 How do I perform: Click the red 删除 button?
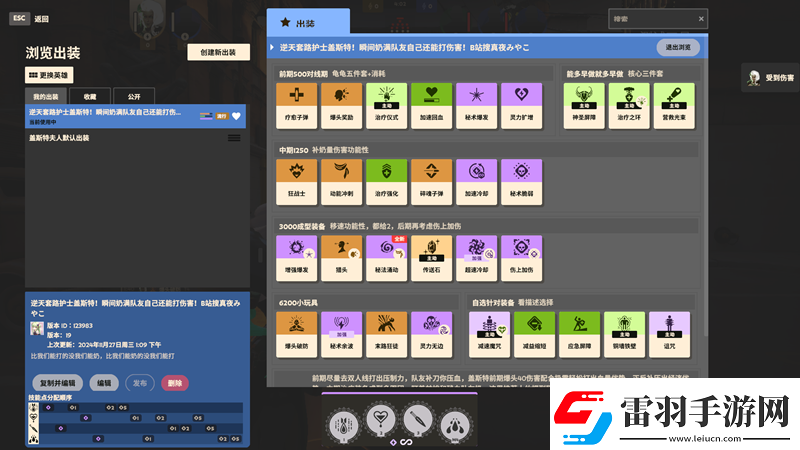pyautogui.click(x=175, y=383)
